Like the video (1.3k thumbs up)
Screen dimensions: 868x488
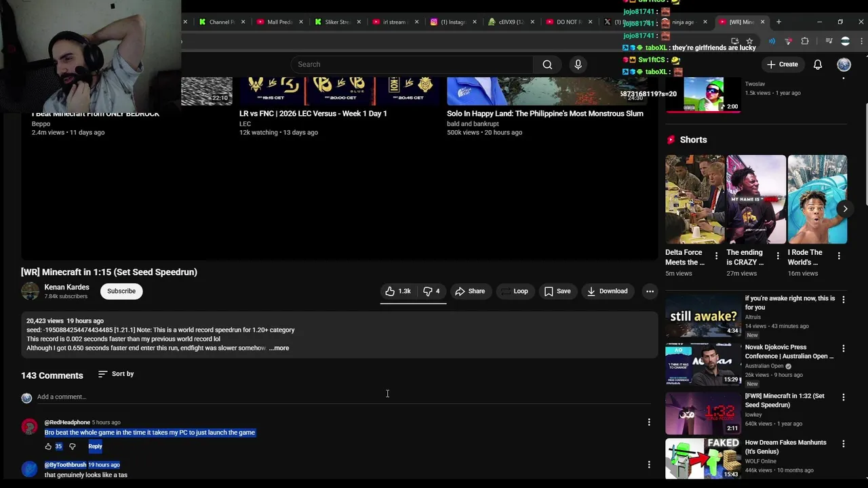[x=398, y=291]
